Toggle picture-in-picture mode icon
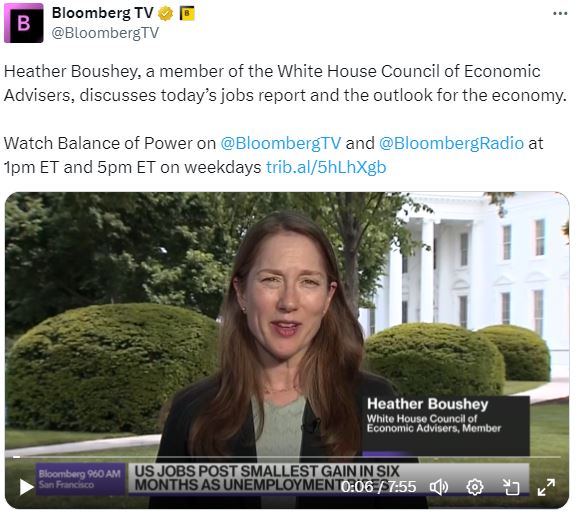The width and height of the screenshot is (576, 521). pyautogui.click(x=511, y=487)
